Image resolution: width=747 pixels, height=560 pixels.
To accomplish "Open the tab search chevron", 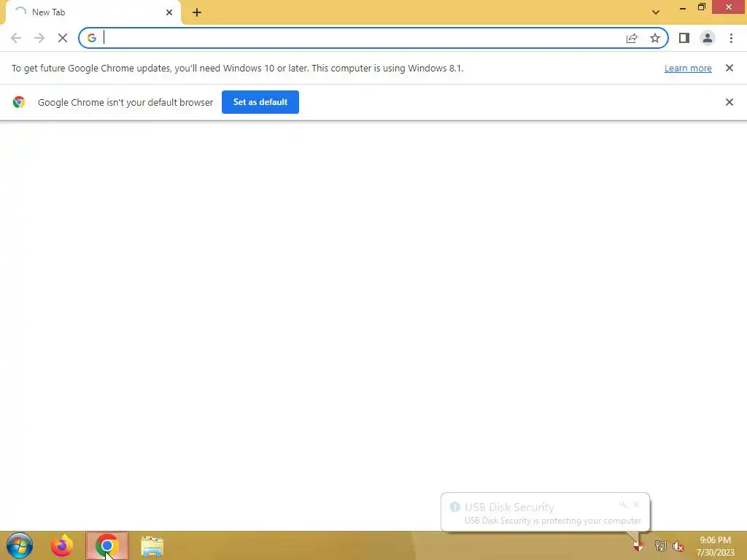I will point(656,12).
